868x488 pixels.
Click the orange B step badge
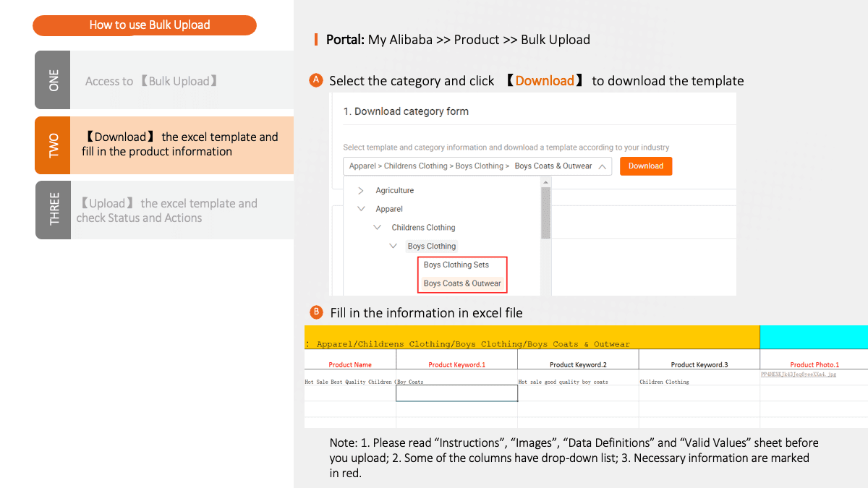pyautogui.click(x=316, y=312)
